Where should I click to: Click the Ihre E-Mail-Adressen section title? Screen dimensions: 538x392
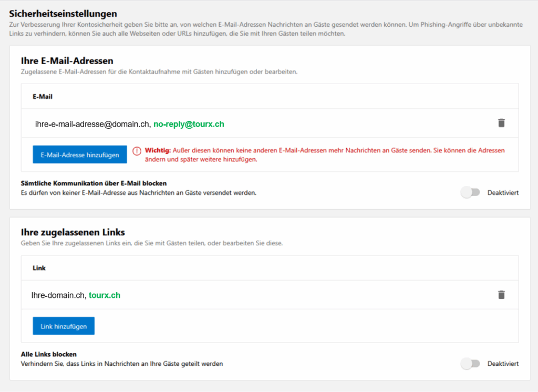point(67,61)
